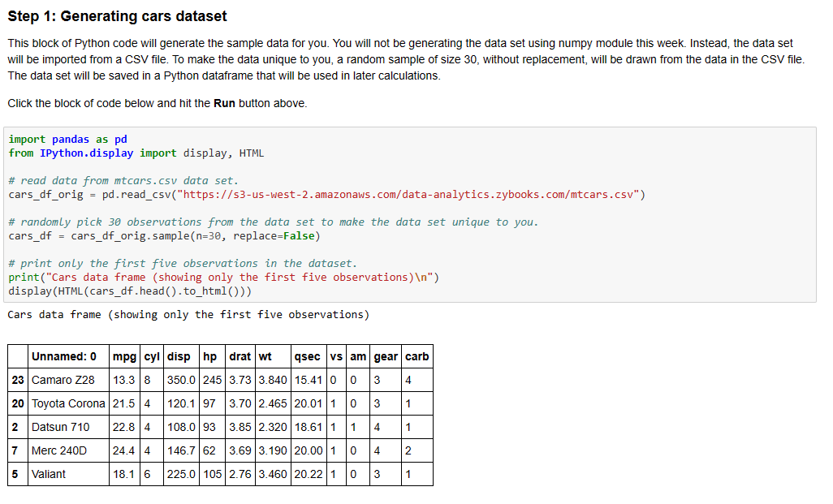Click the hp column header
The image size is (833, 504).
(x=212, y=356)
